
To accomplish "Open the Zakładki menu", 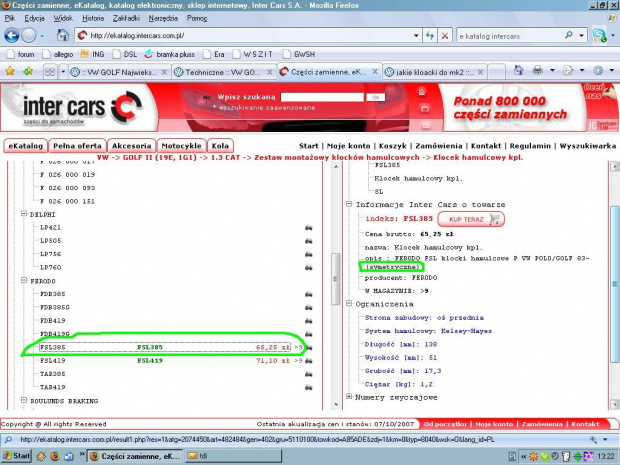I will coord(126,18).
